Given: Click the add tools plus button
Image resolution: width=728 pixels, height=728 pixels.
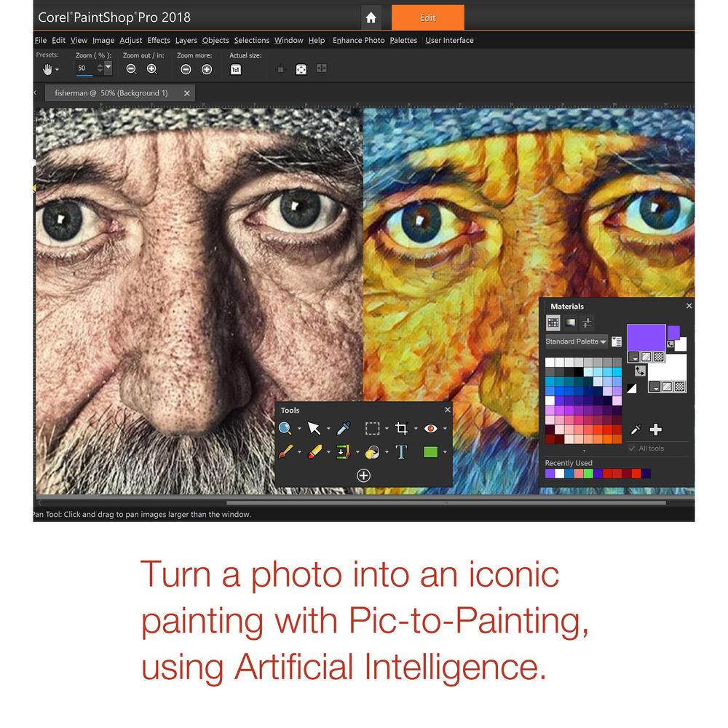Looking at the screenshot, I should coord(363,475).
